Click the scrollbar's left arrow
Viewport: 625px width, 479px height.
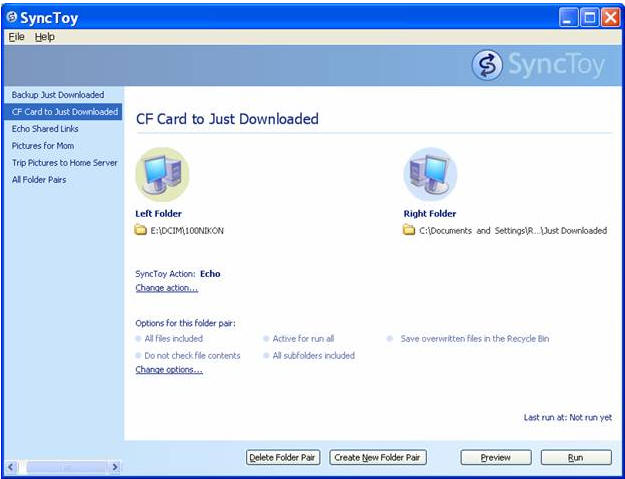10,467
